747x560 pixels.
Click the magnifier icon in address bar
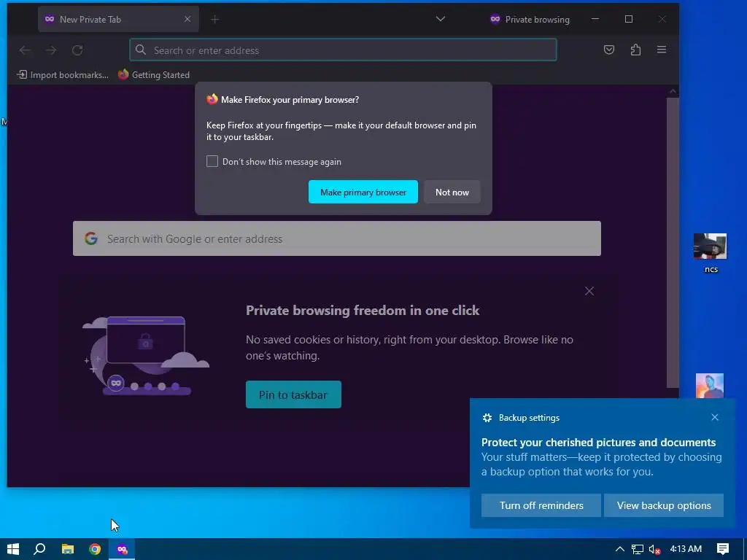click(141, 50)
